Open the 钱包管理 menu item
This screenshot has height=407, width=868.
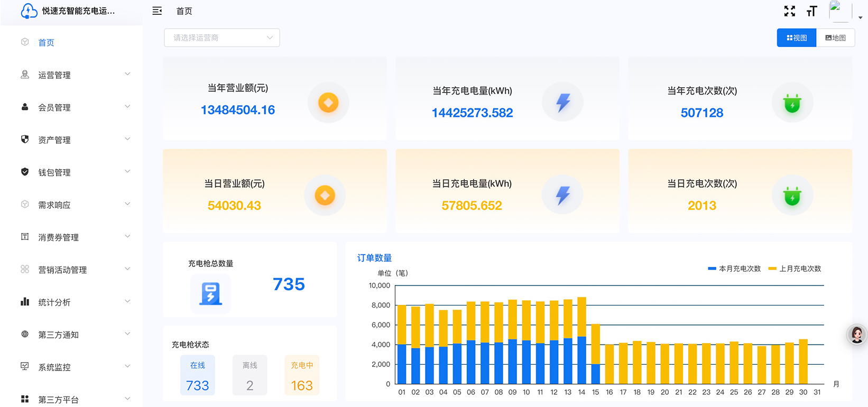pyautogui.click(x=74, y=172)
